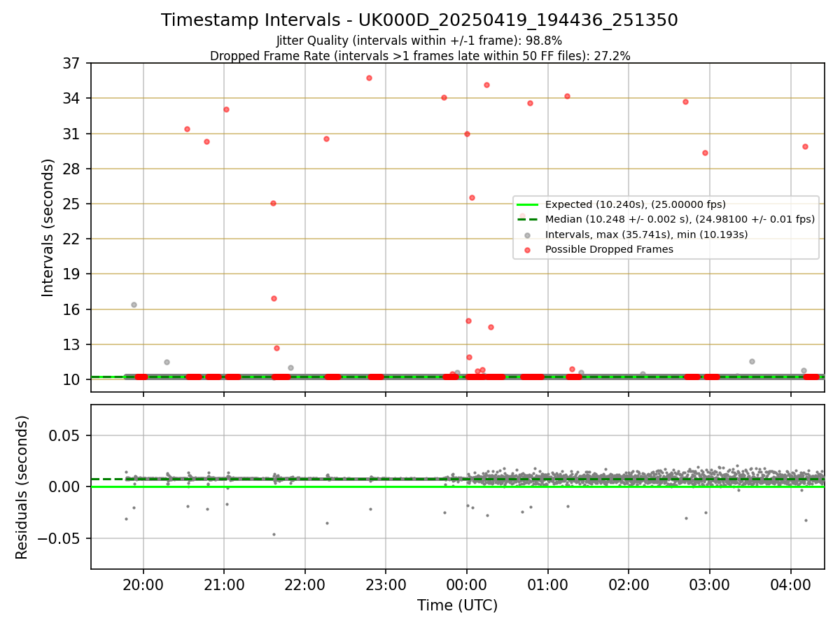
Task: Click the gray point near 11.5 seconds at 03:30
Action: tap(752, 361)
